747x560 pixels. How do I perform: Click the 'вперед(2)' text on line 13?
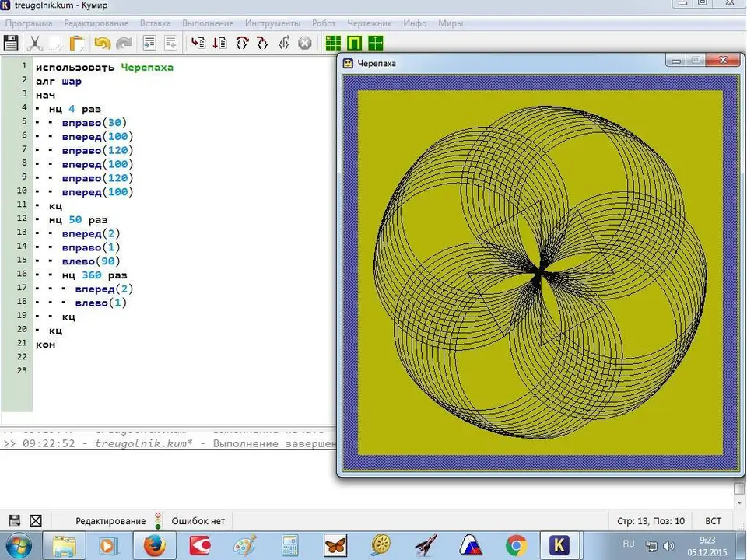(91, 234)
